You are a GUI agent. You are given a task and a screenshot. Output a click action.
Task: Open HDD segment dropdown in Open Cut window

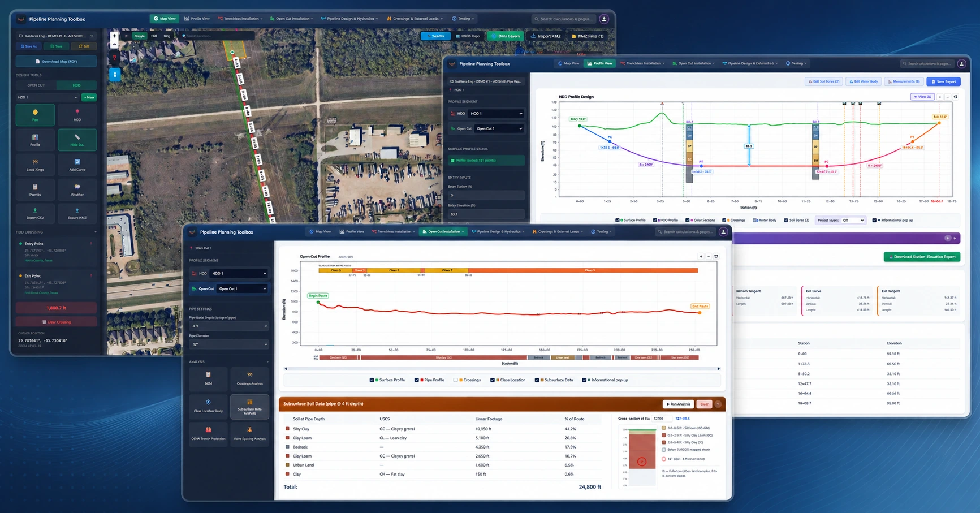(239, 273)
